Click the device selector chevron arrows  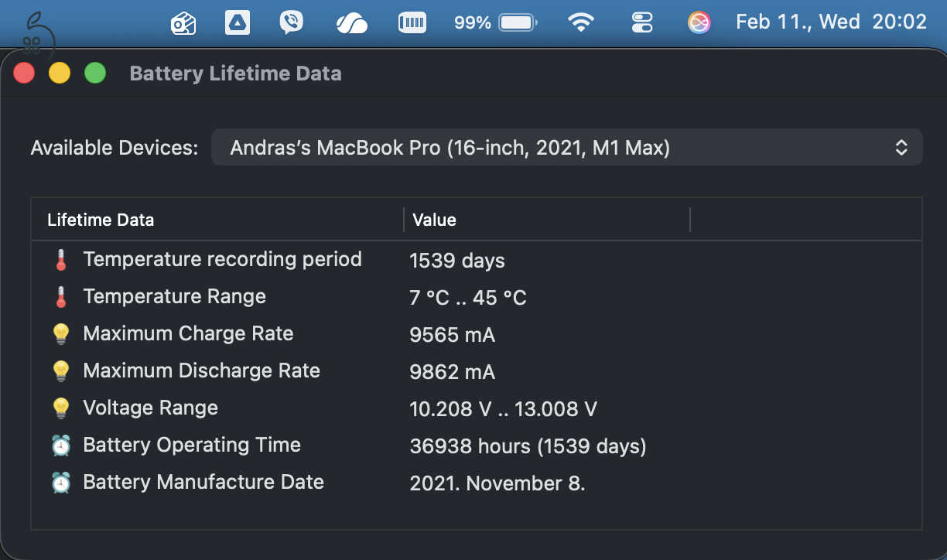click(x=901, y=147)
